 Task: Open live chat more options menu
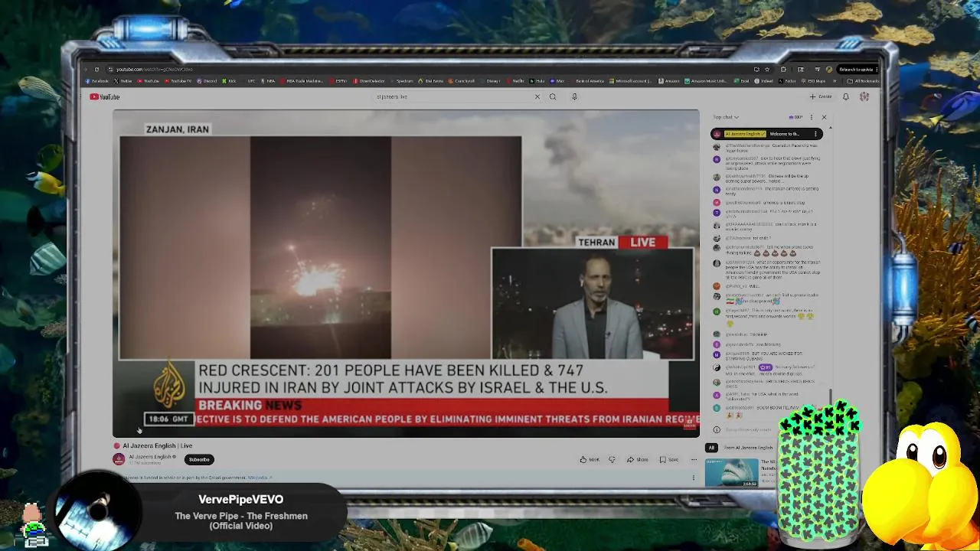pos(812,117)
